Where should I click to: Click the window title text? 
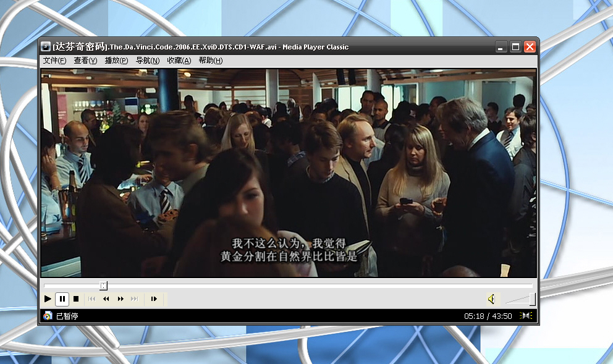201,47
